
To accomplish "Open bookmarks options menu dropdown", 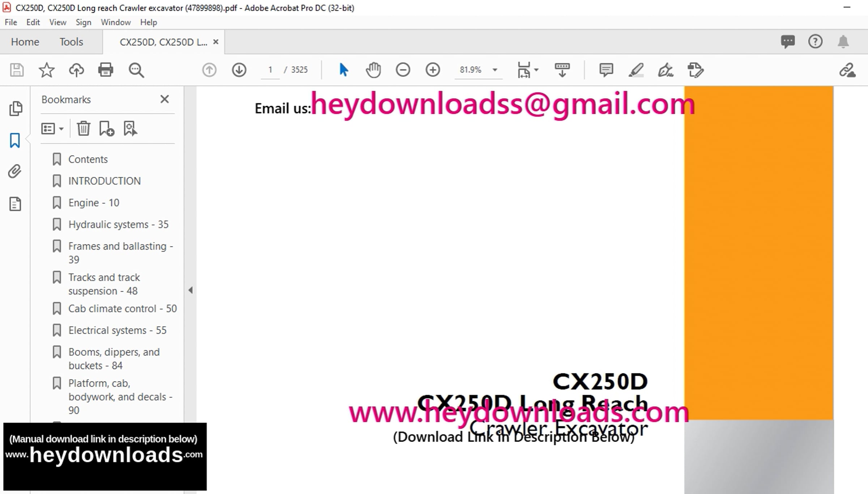I will click(x=52, y=128).
